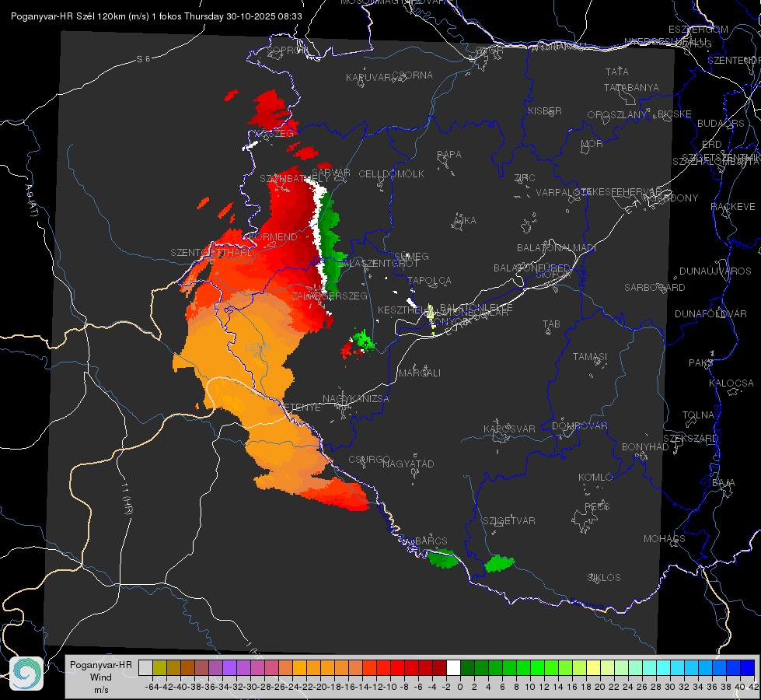Click the DUNAUJVAROS city label
Screen dimensions: 761x700
point(715,271)
